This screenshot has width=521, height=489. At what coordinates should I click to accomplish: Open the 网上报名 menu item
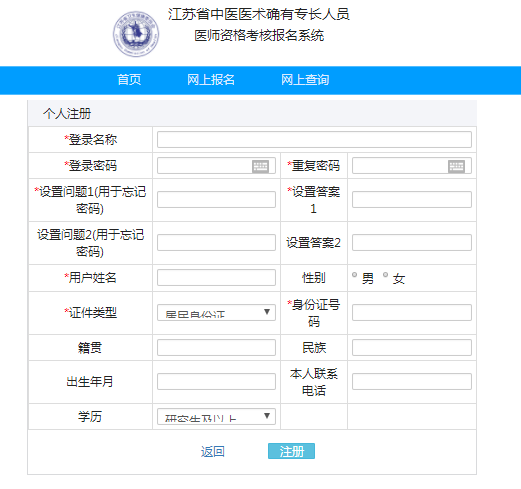[x=211, y=80]
